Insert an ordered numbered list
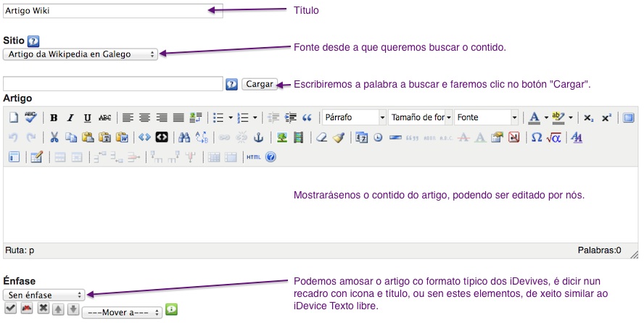 point(243,118)
